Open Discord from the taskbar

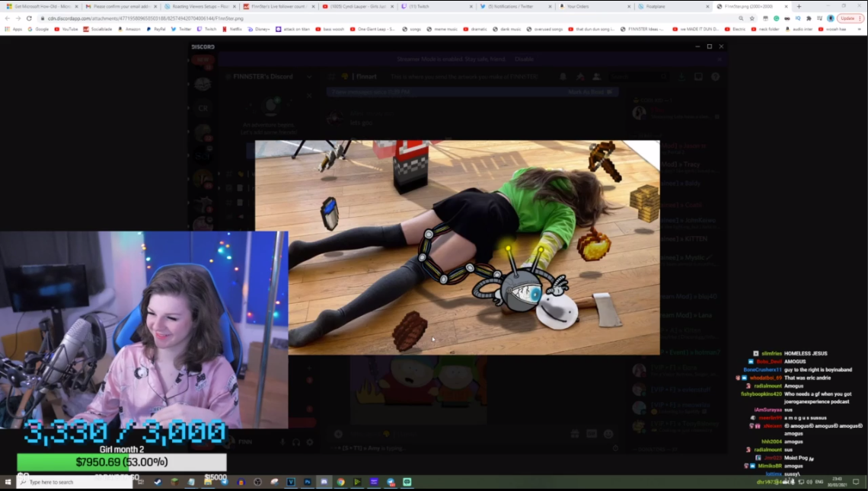click(324, 482)
